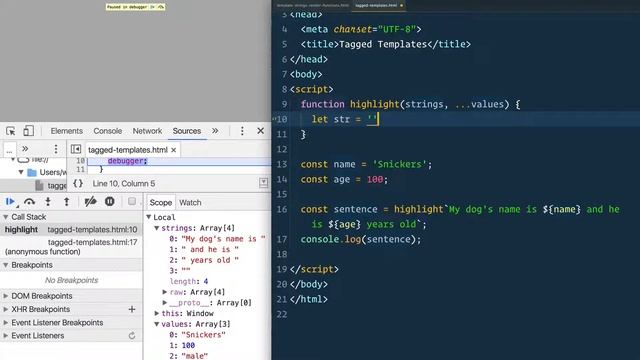Step into next function call
The width and height of the screenshot is (640, 360).
coord(48,202)
